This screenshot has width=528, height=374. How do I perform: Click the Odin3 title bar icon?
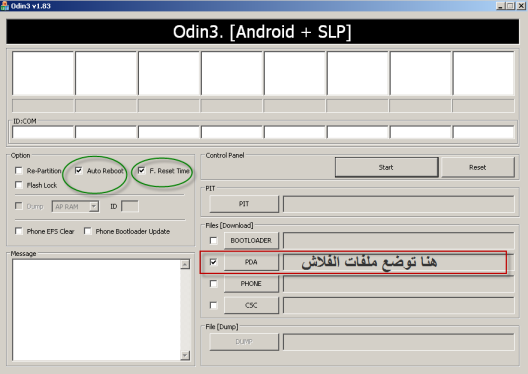[5, 5]
